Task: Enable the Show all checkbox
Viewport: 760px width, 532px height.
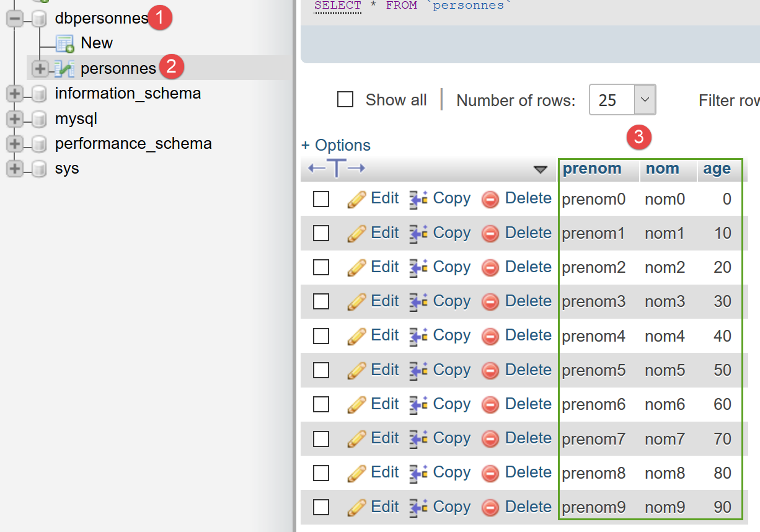Action: click(x=345, y=100)
